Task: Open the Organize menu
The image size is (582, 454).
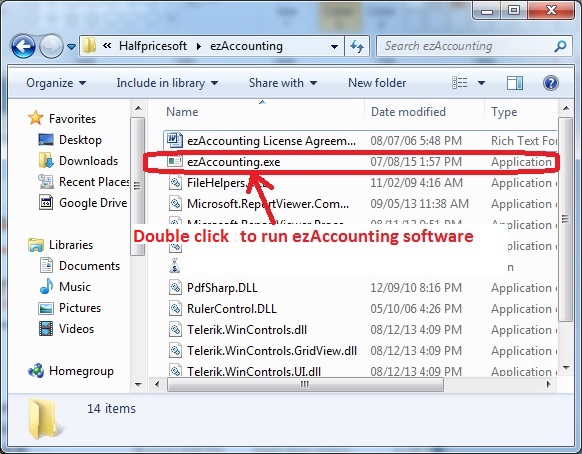Action: pos(56,83)
